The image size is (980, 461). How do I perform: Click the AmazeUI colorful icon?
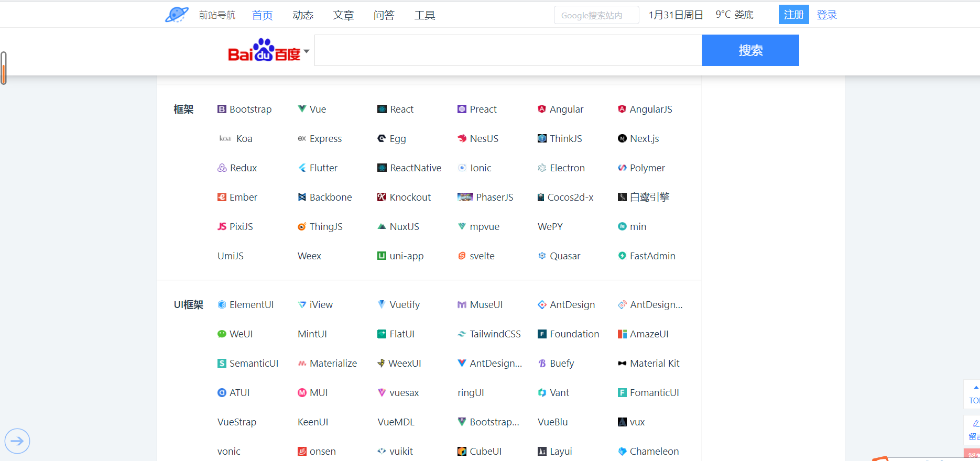pyautogui.click(x=622, y=334)
